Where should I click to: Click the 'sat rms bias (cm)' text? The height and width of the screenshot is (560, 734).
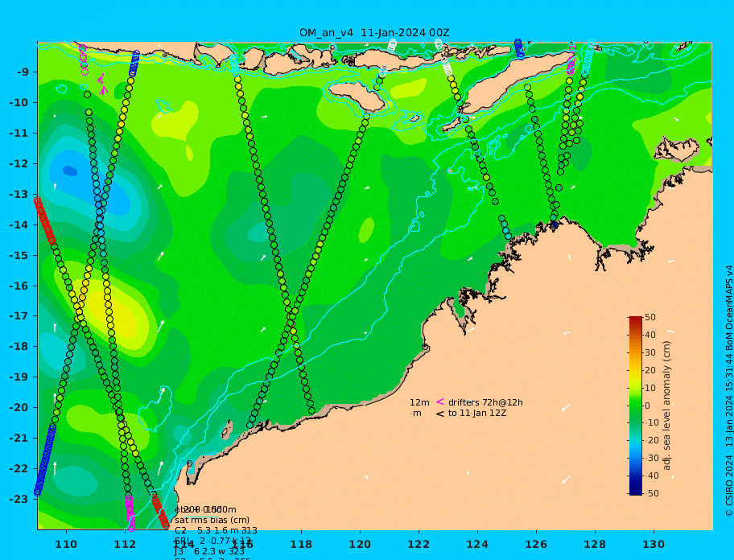coord(212,520)
